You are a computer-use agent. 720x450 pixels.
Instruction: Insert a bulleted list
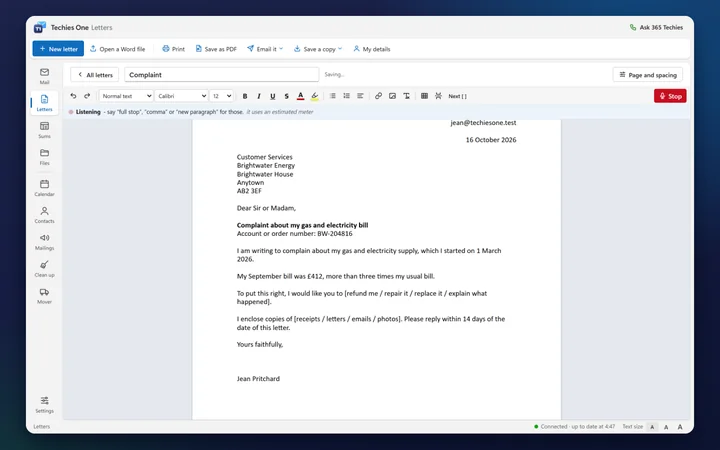332,96
